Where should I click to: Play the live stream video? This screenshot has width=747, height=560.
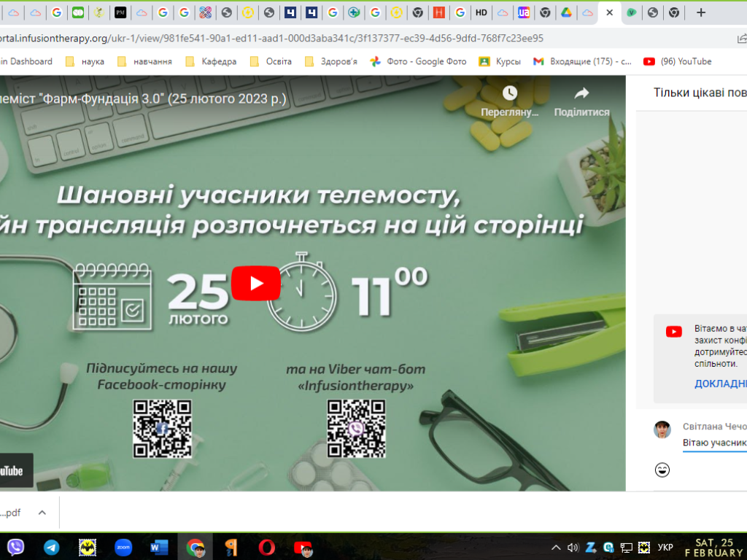point(256,284)
